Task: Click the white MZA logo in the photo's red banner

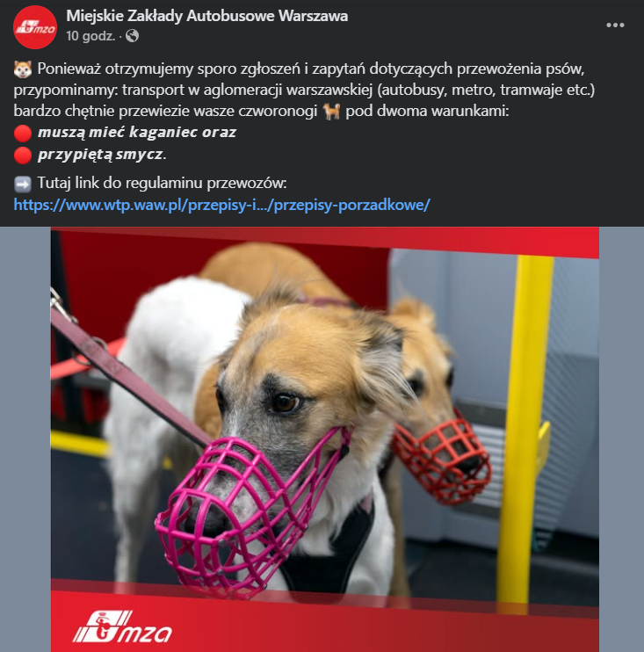Action: coord(122,627)
